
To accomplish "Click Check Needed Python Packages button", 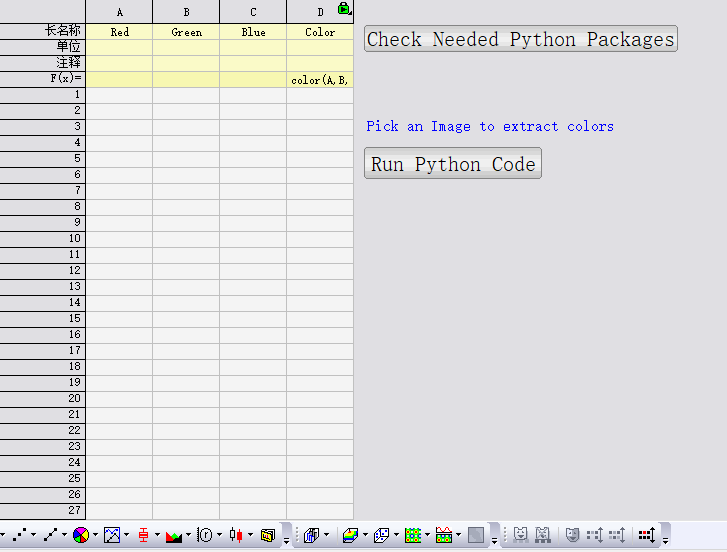I will pos(520,39).
